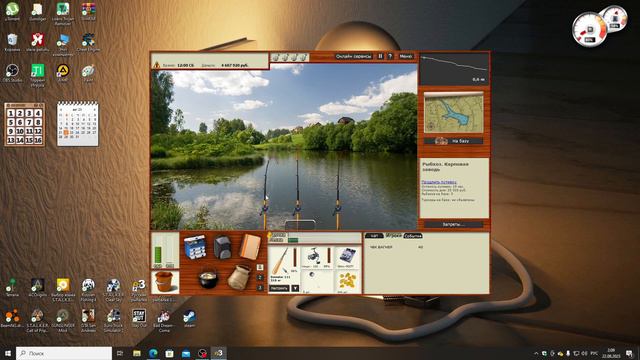Open the Stay Out desktop shortcut
Image resolution: width=640 pixels, height=360 pixels.
(x=139, y=318)
